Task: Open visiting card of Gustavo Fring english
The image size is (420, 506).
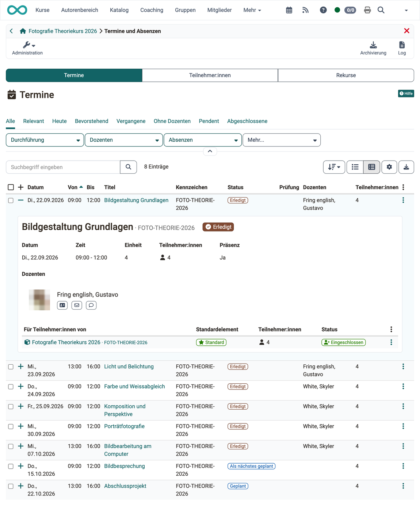Action: click(x=62, y=305)
